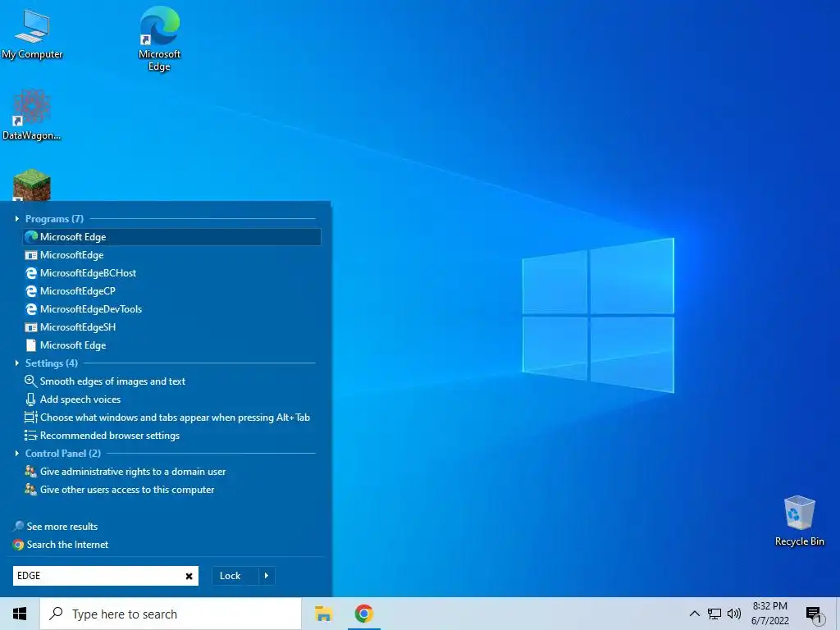This screenshot has width=840, height=630.
Task: Collapse the Control Panel (2) results group
Action: point(17,453)
